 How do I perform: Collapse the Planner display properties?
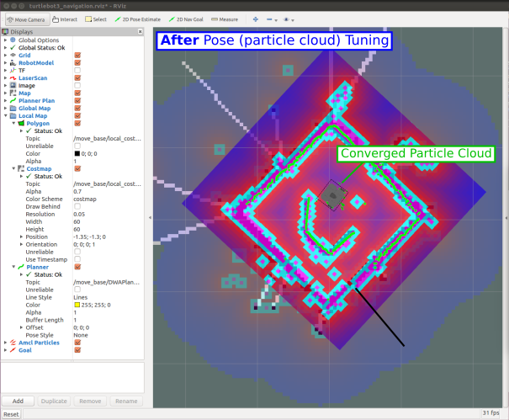(11, 267)
